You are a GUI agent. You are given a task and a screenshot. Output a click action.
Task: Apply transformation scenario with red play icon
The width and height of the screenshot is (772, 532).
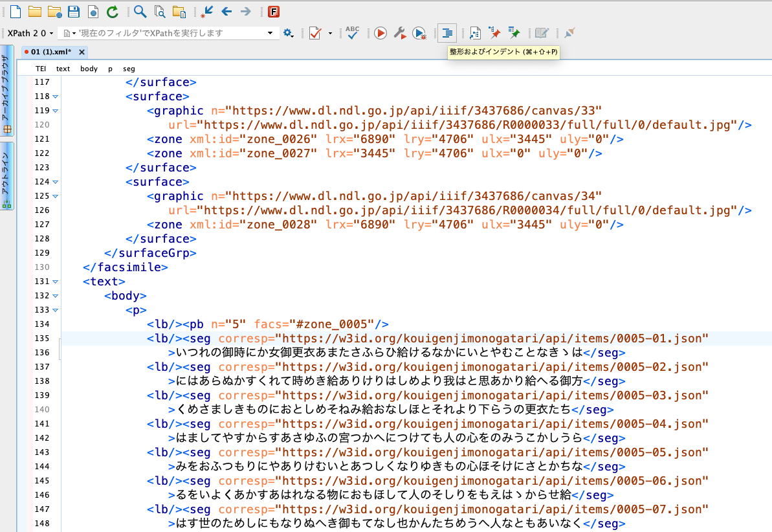tap(380, 33)
